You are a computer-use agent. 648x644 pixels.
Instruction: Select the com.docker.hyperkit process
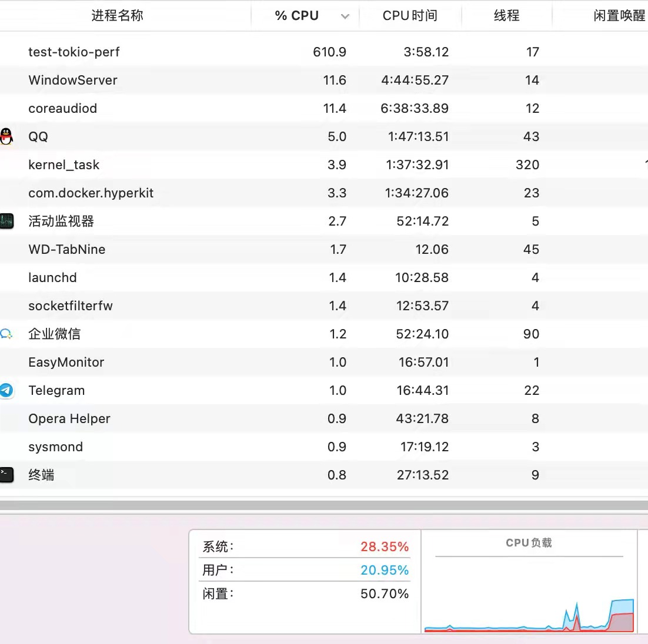(x=91, y=193)
